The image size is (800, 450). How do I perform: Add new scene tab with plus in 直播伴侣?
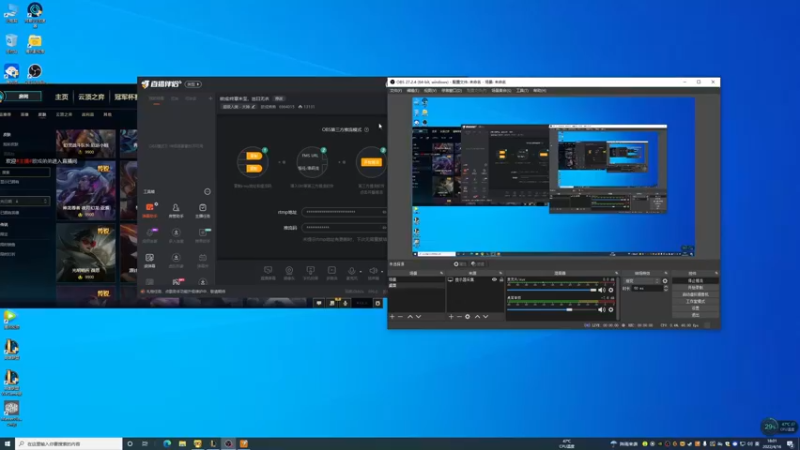[210, 98]
